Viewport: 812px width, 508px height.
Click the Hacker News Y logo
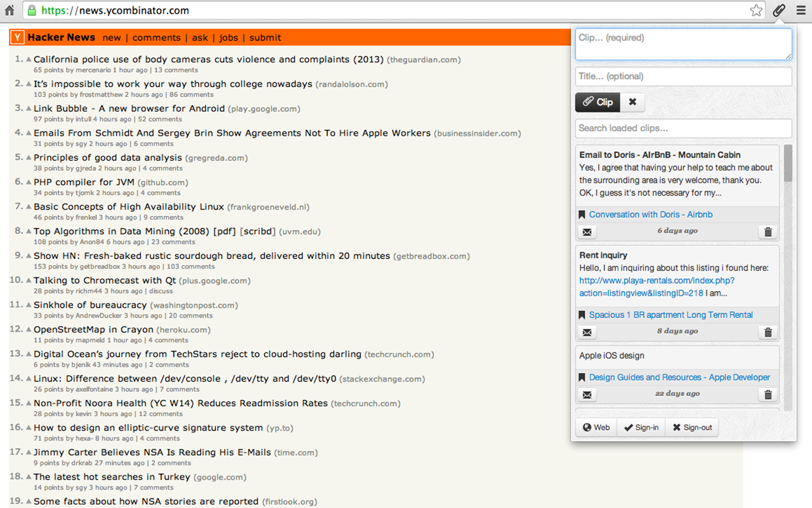[x=17, y=37]
